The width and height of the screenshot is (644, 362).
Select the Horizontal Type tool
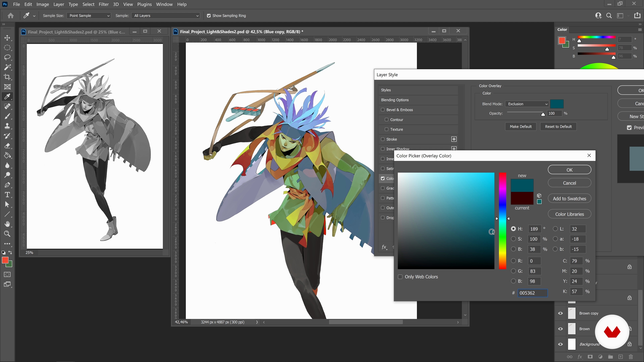click(x=7, y=195)
